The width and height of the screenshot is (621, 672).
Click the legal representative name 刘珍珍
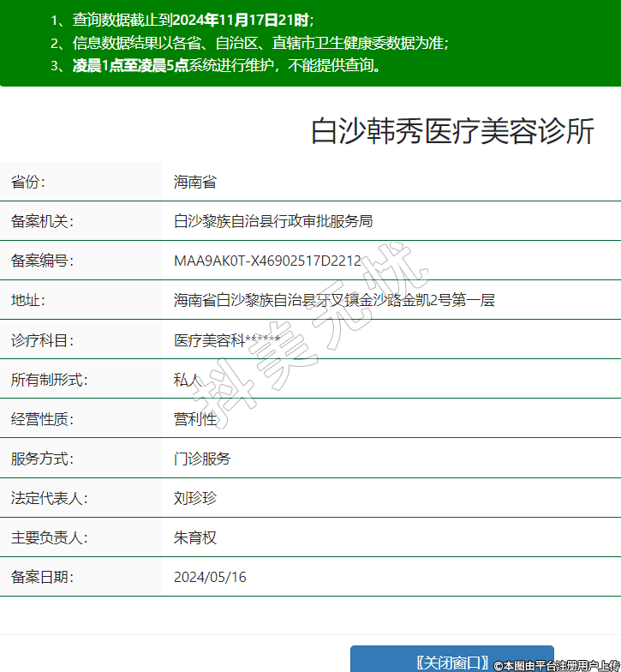coord(195,498)
